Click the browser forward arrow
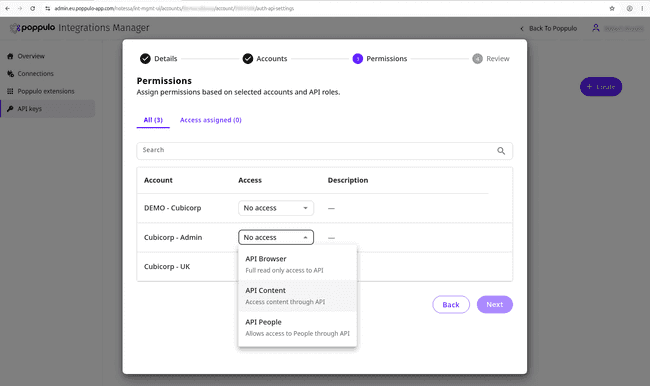 coord(20,8)
